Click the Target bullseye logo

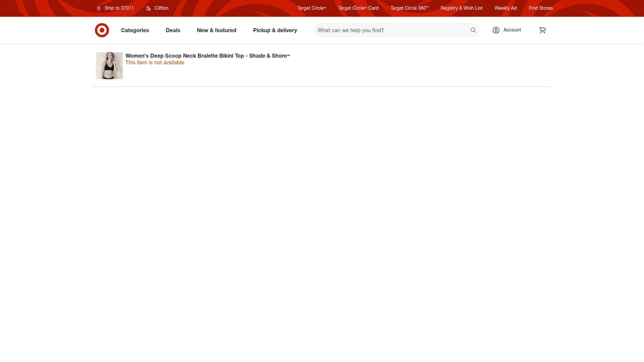(102, 31)
